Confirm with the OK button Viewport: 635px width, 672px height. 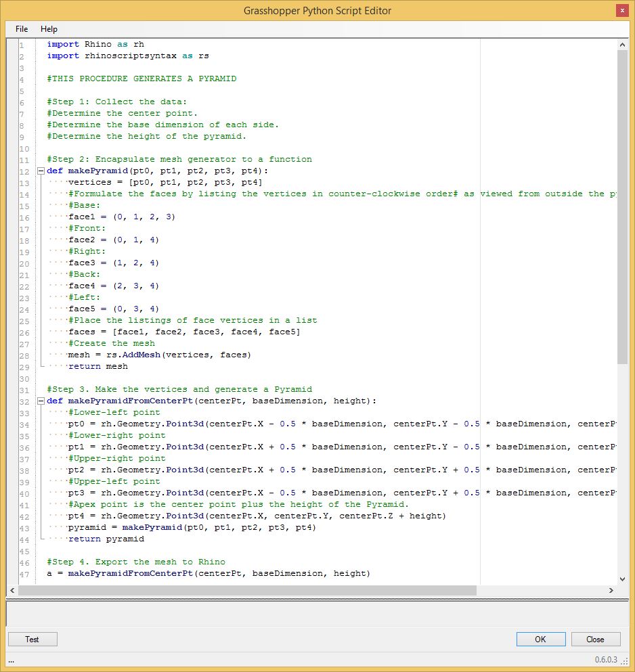(541, 639)
